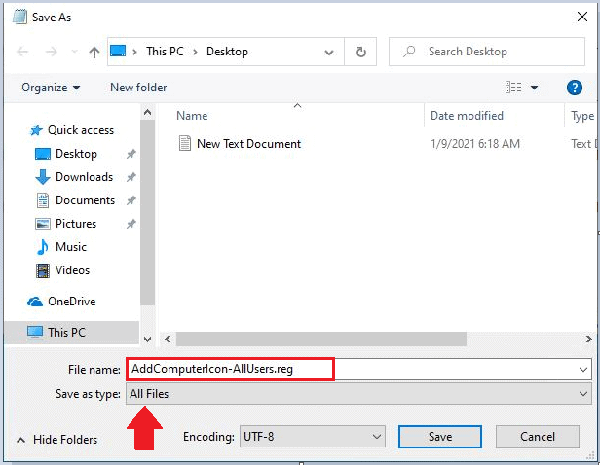This screenshot has width=600, height=465.
Task: Open Videos folder in sidebar
Action: (72, 270)
